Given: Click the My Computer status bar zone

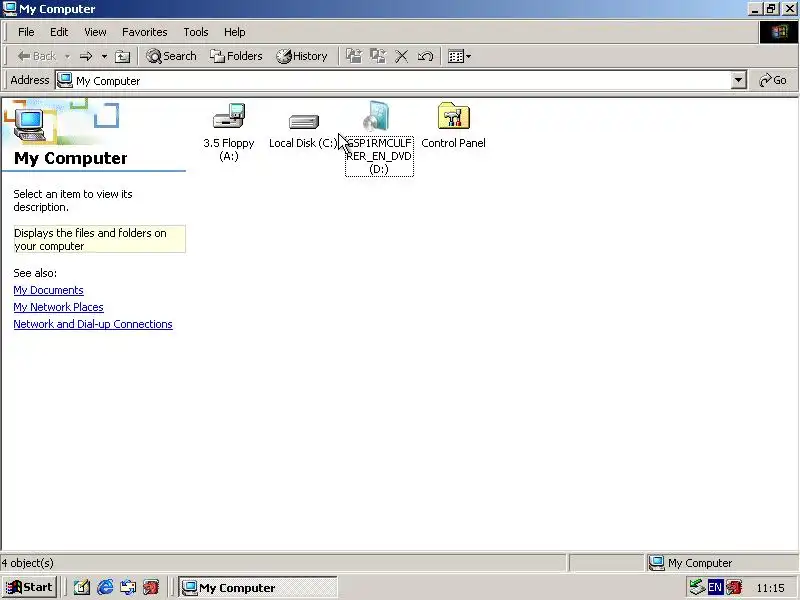Looking at the screenshot, I should pos(721,563).
